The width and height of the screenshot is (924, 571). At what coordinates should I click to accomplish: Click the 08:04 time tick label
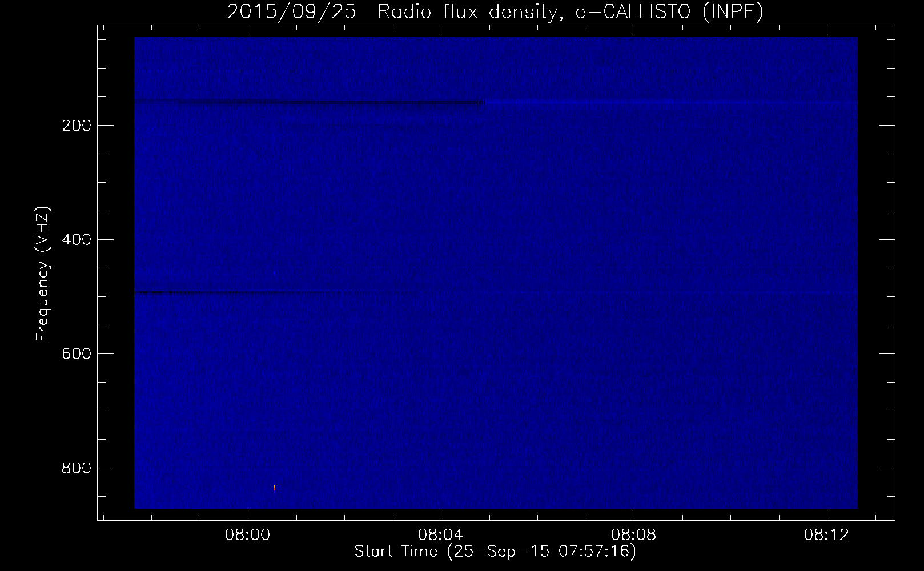pos(440,535)
